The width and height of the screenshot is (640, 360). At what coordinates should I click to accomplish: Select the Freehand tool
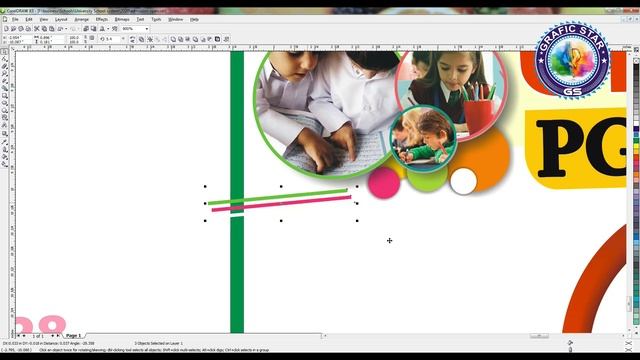pyautogui.click(x=4, y=81)
